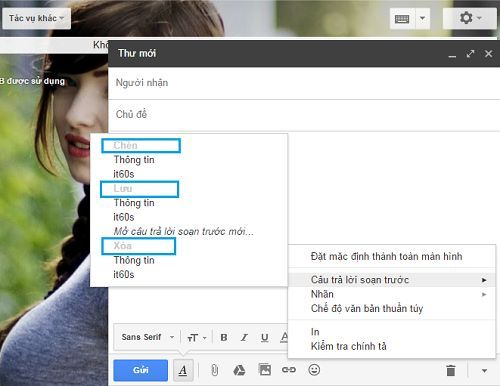Screen dimensions: 500x386
Task: Click the keyboard input tools icon
Action: (402, 19)
